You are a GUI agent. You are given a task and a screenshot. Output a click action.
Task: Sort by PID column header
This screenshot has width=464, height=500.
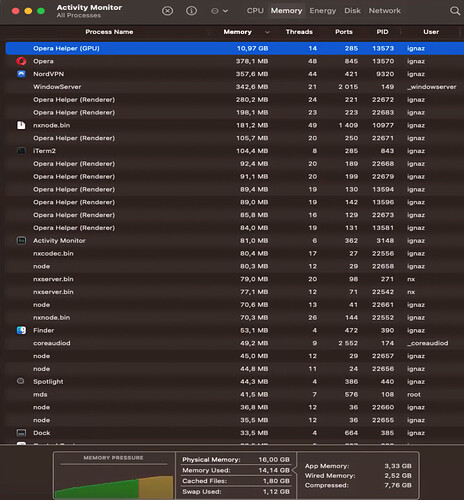pos(382,32)
